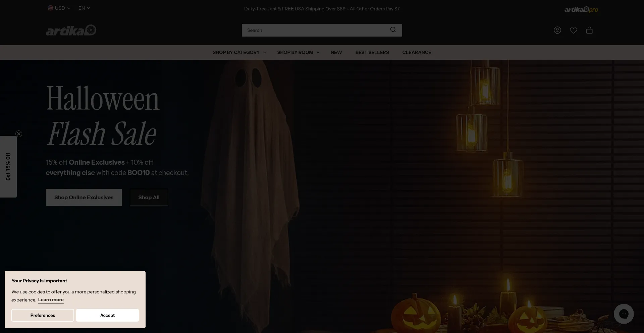Expand the USD currency selector
Viewport: 644px width, 333px height.
pyautogui.click(x=59, y=8)
